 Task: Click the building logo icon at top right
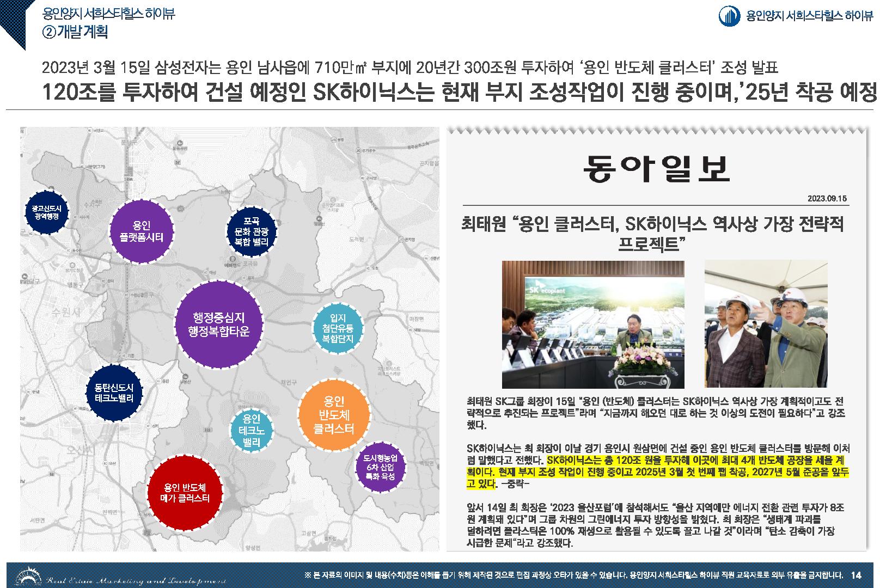tap(730, 16)
